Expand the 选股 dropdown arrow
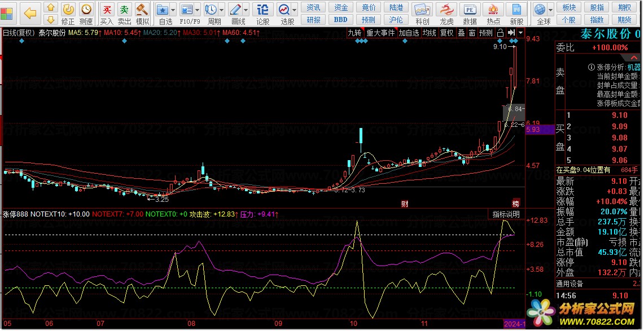644x331 pixels. (x=295, y=10)
